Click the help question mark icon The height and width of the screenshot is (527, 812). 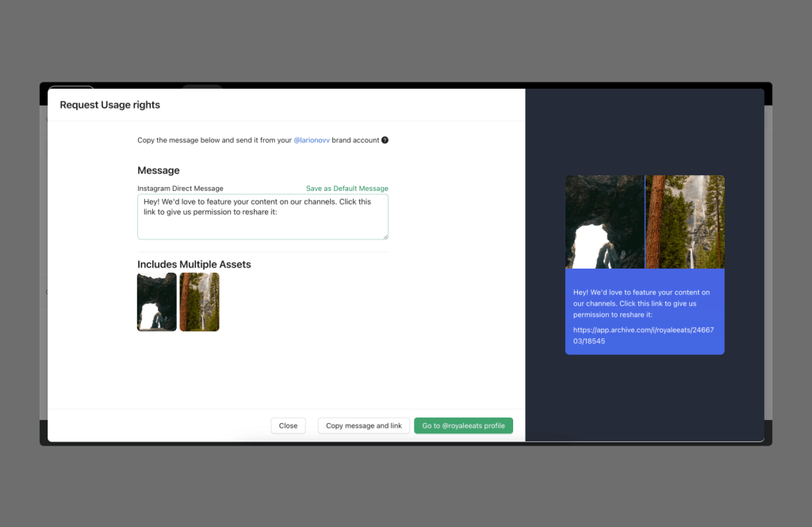click(385, 140)
